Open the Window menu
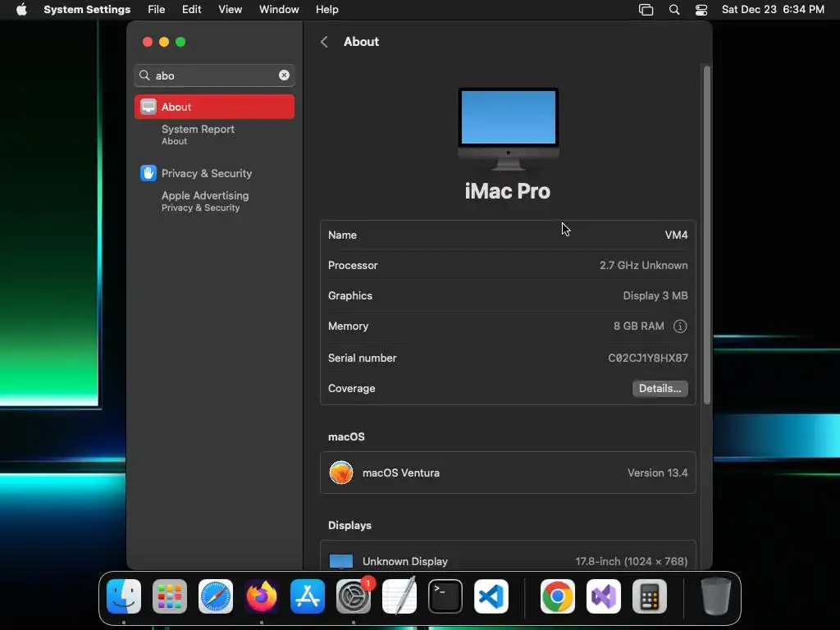 click(x=279, y=10)
